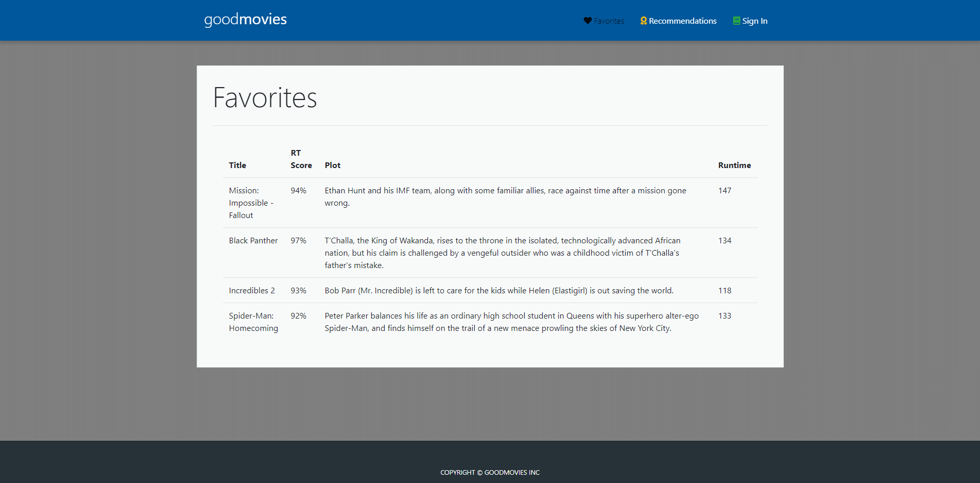Viewport: 980px width, 483px height.
Task: Select the Black Panther title cell
Action: (x=253, y=241)
